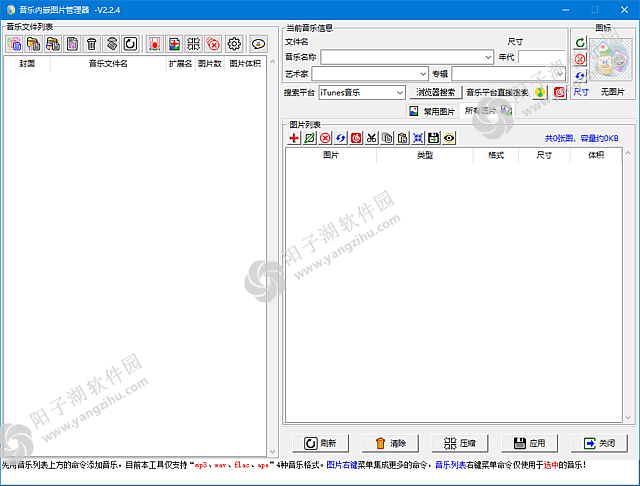The height and width of the screenshot is (486, 640).
Task: Click the copy image icon
Action: (387, 138)
